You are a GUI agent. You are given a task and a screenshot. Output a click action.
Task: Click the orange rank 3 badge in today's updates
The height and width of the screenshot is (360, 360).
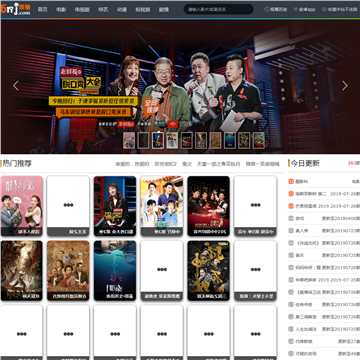click(x=291, y=206)
